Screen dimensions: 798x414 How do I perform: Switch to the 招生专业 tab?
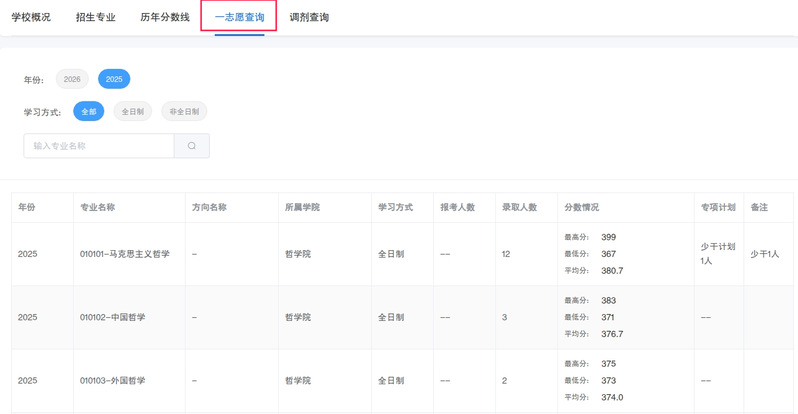click(96, 17)
